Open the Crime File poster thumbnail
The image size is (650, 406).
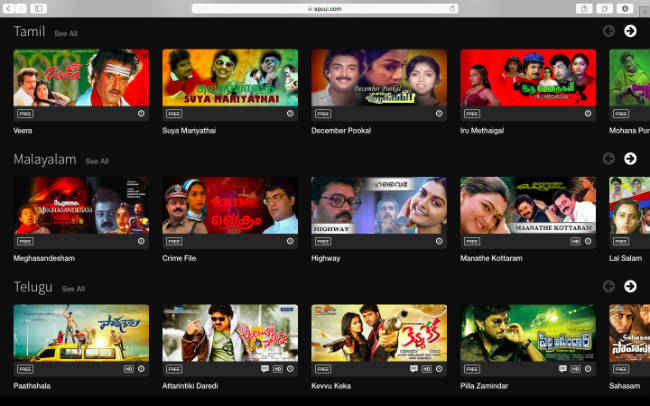[x=230, y=206]
